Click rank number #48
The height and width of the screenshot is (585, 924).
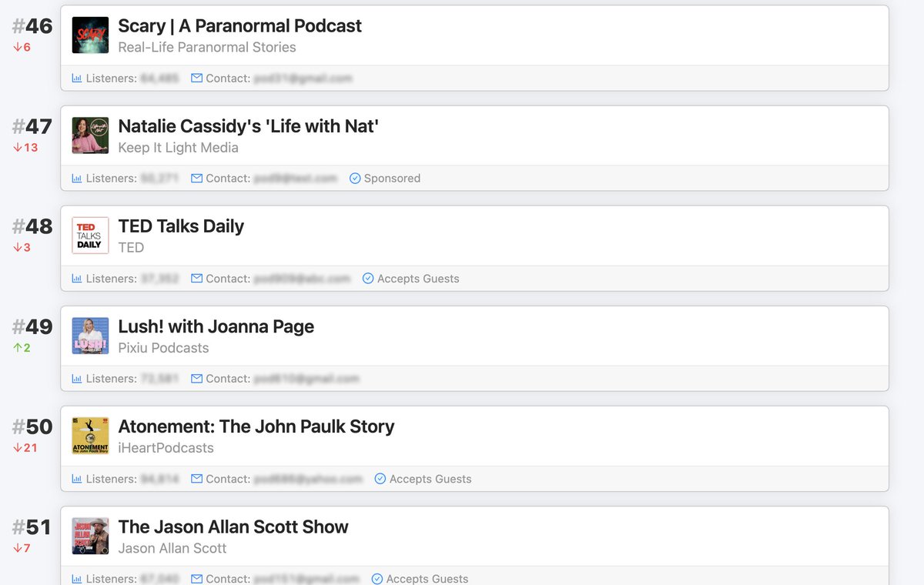tap(32, 226)
